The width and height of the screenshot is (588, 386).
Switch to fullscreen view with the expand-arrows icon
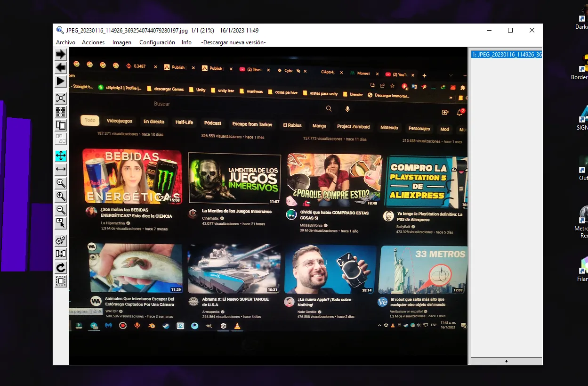coord(61,98)
